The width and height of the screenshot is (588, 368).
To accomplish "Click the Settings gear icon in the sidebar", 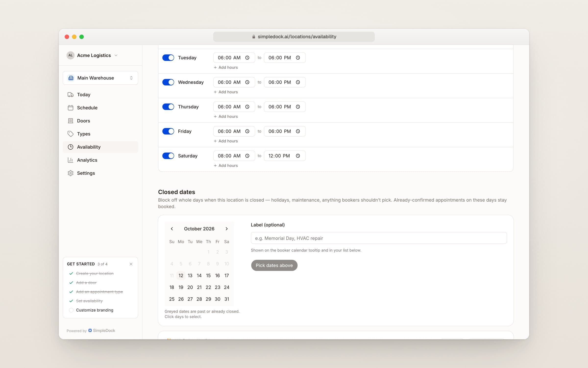I will click(x=71, y=173).
